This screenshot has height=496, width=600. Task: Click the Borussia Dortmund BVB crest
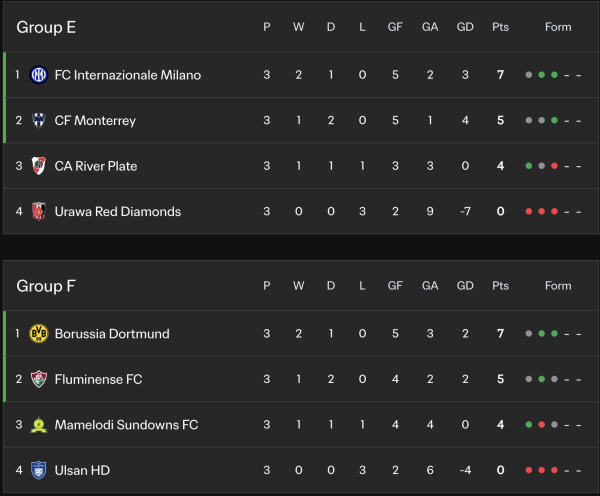click(39, 334)
